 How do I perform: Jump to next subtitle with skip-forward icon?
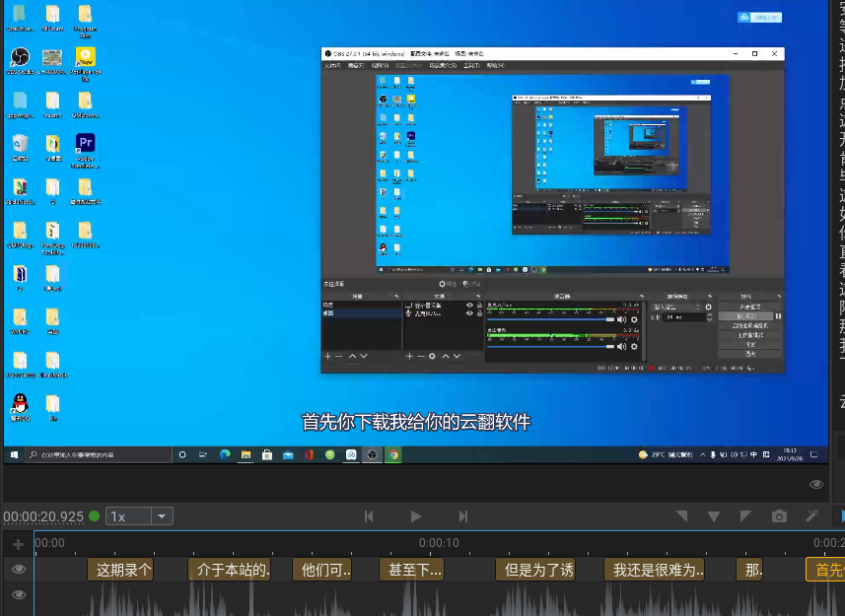(x=462, y=516)
